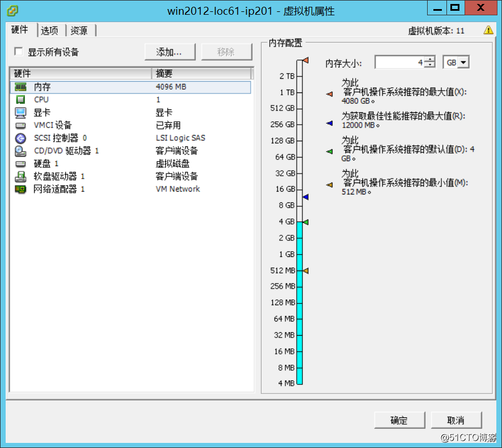Select the 网络适配器 1 row label

pyautogui.click(x=59, y=189)
